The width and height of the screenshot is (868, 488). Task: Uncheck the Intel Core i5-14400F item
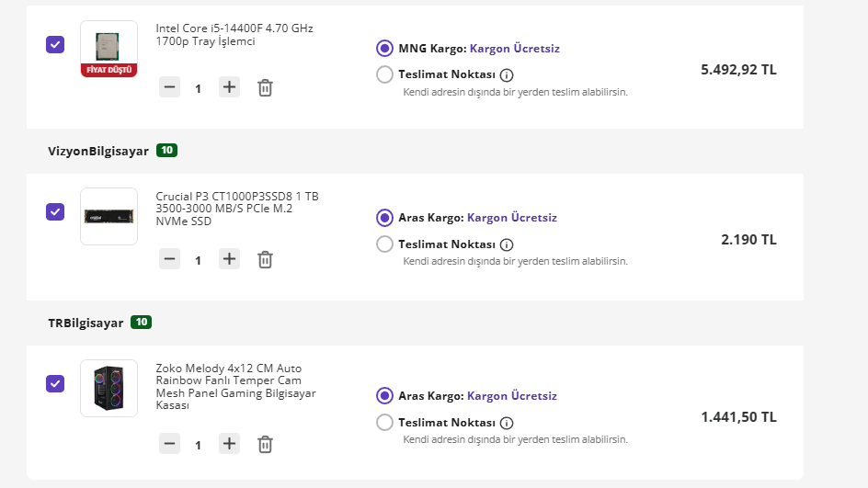(55, 44)
